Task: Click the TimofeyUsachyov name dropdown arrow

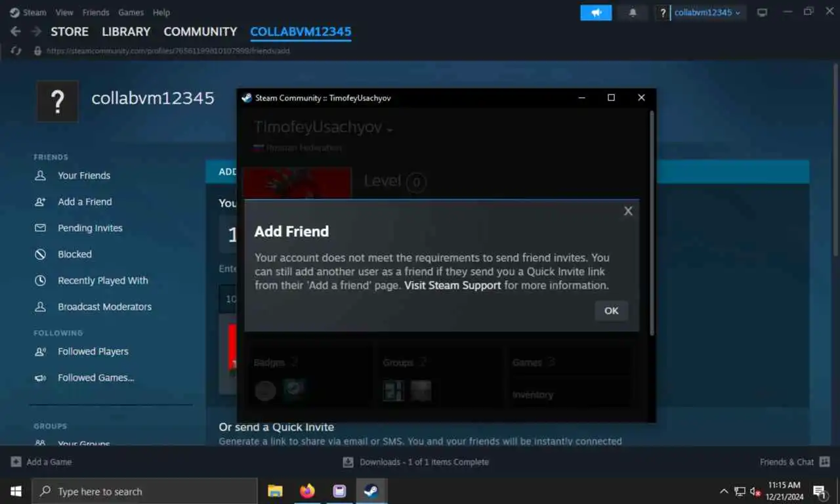Action: [x=390, y=130]
